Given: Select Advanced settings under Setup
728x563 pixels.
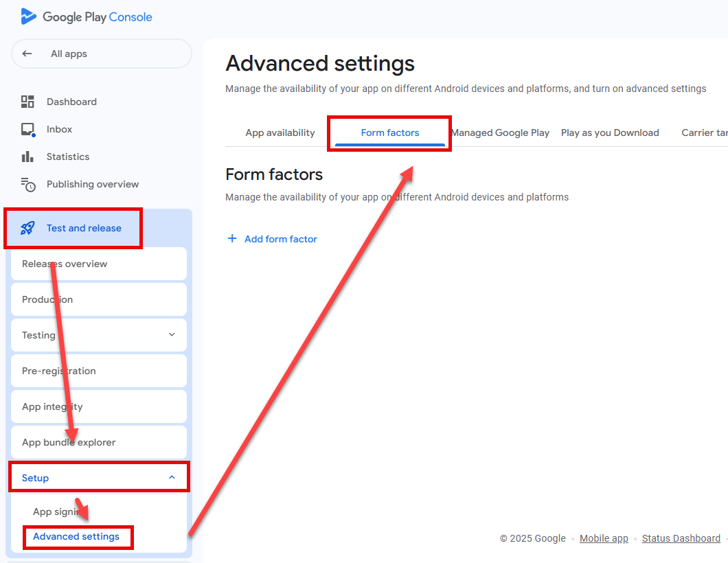Looking at the screenshot, I should (76, 536).
